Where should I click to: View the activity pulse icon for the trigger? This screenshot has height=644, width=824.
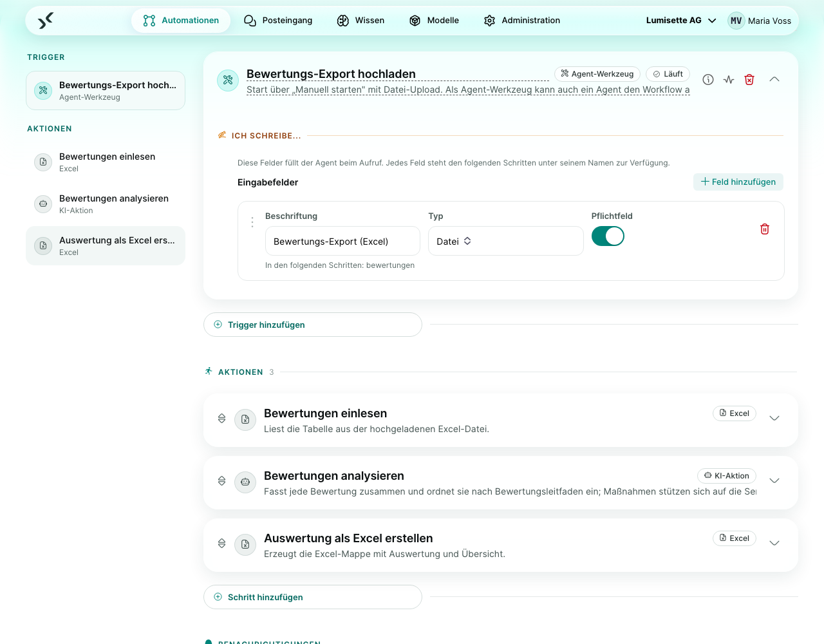729,80
